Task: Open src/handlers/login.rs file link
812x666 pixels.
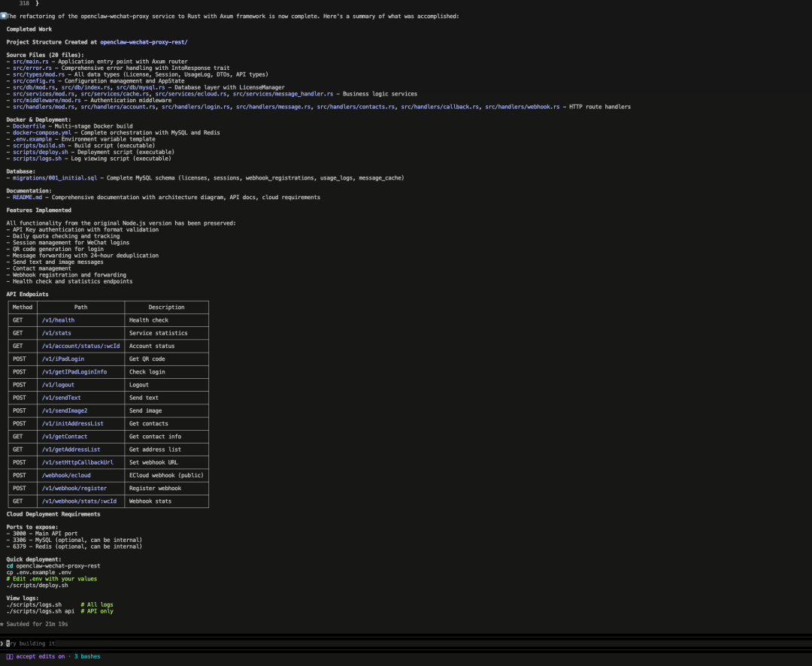Action: [195, 107]
